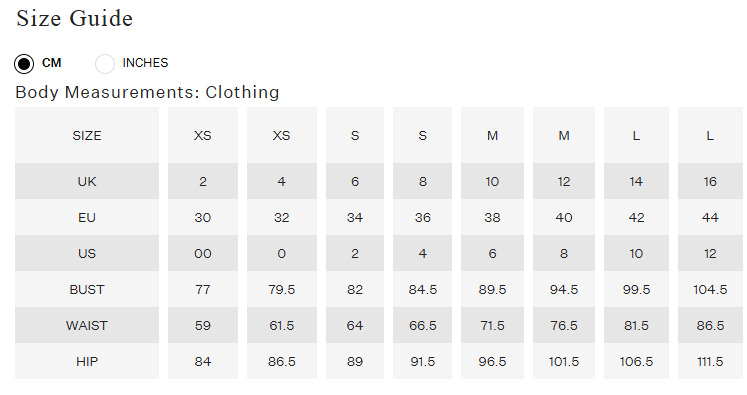Click the Size Guide heading
747x395 pixels.
coord(74,19)
